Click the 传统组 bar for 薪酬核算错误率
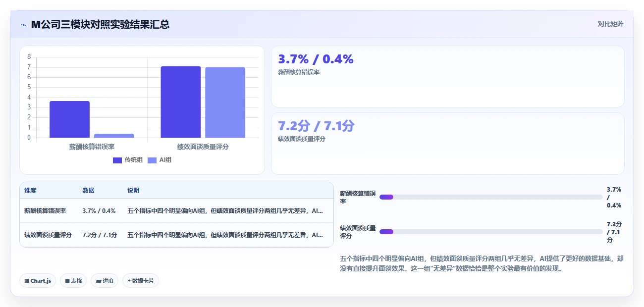Screen dimensions: 644x307 coord(69,119)
